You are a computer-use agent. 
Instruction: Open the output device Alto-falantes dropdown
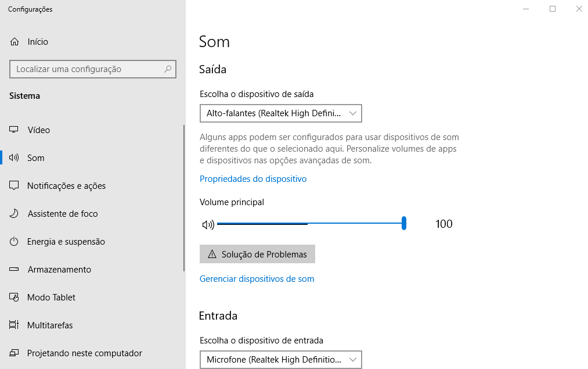point(280,113)
